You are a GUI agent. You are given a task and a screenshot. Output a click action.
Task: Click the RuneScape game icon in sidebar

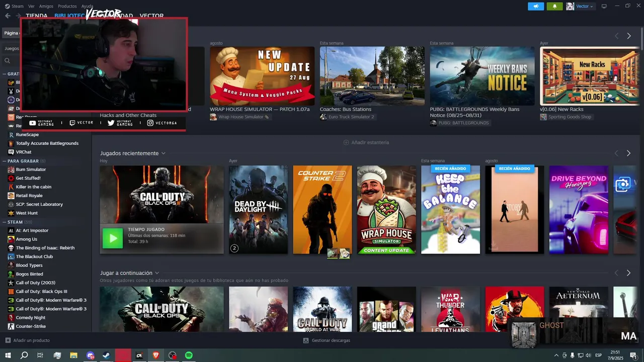tap(11, 135)
